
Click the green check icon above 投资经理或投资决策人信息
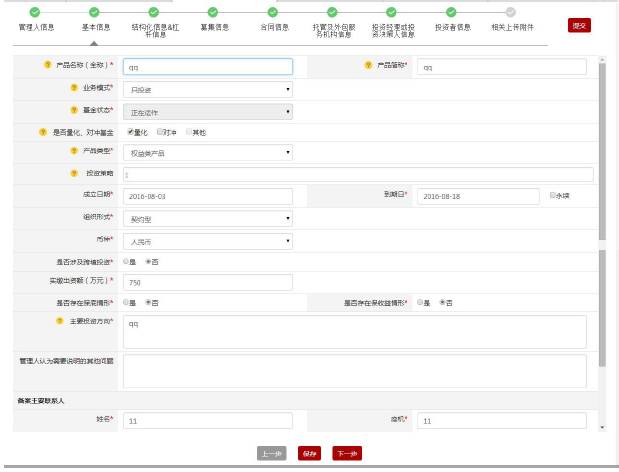point(391,12)
